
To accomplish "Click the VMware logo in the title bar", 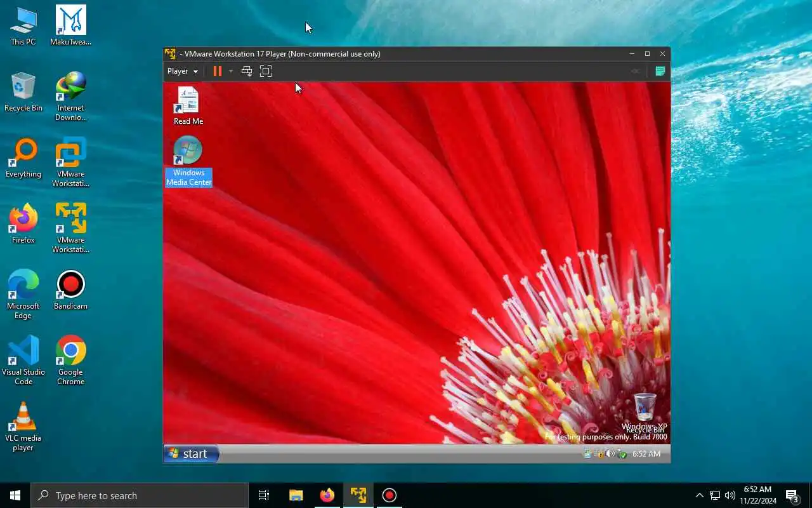I will point(170,54).
